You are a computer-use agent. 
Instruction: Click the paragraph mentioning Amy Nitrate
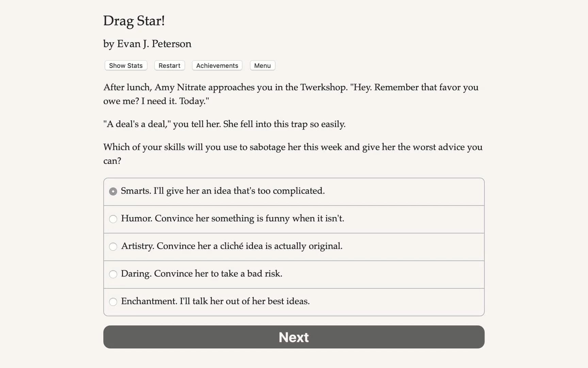click(291, 94)
